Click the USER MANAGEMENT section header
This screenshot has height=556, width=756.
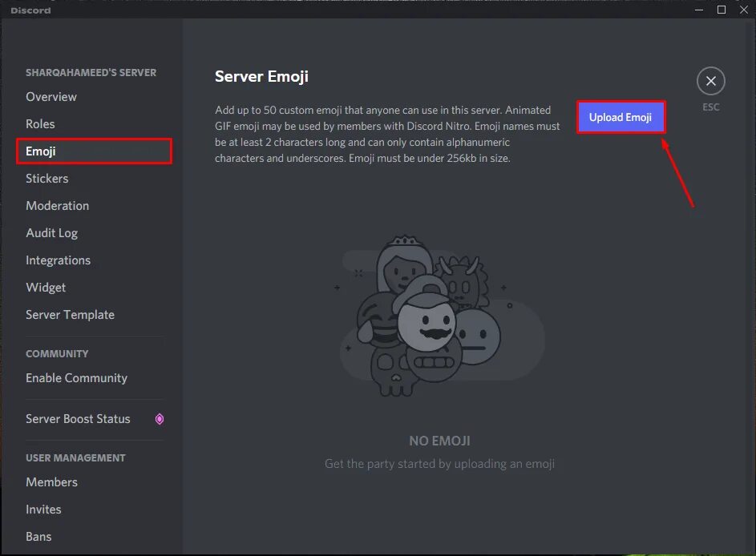point(75,458)
